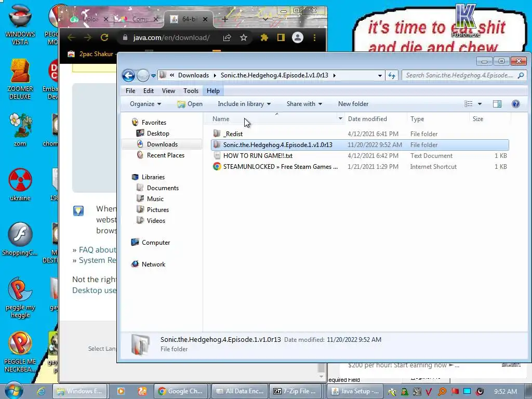Go back with Explorer's blue back arrow

click(x=129, y=75)
